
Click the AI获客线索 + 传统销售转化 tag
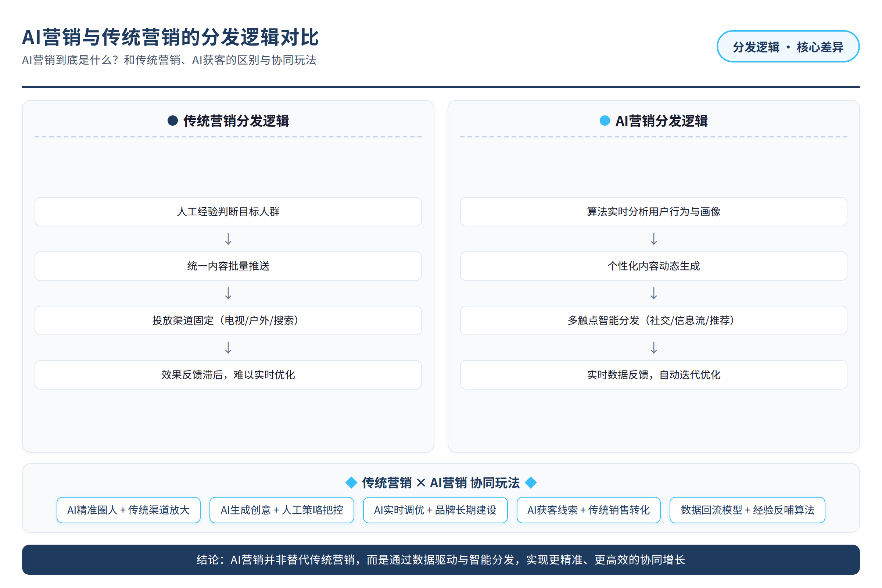(588, 510)
